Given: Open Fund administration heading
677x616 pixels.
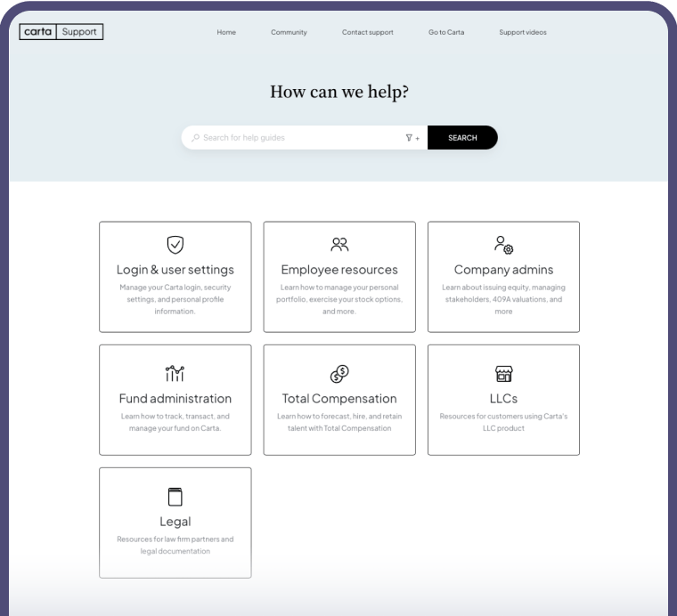Looking at the screenshot, I should (x=175, y=399).
